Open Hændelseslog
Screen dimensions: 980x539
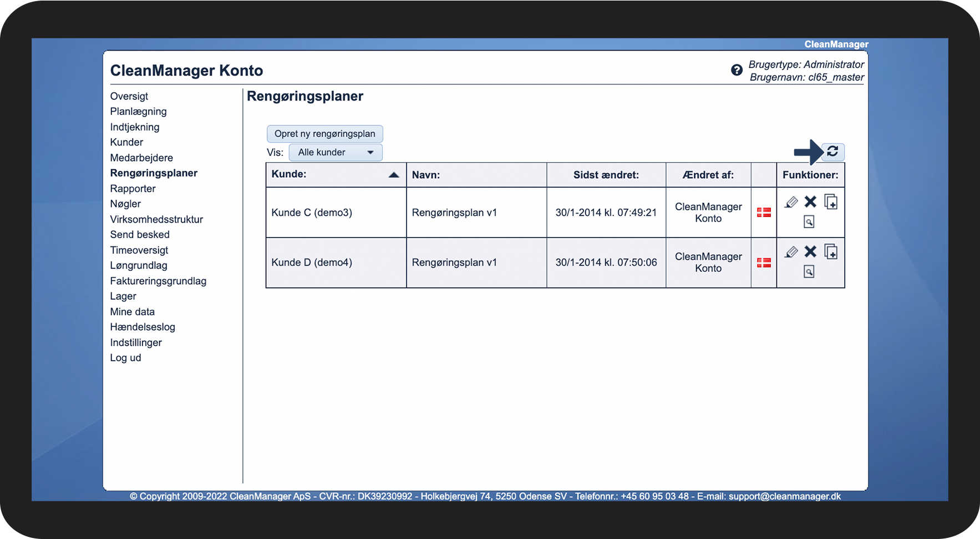143,327
